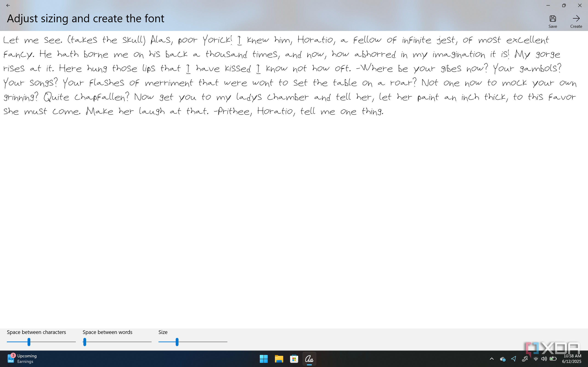588x367 pixels.
Task: Open the pen menu tray icon
Action: [525, 359]
